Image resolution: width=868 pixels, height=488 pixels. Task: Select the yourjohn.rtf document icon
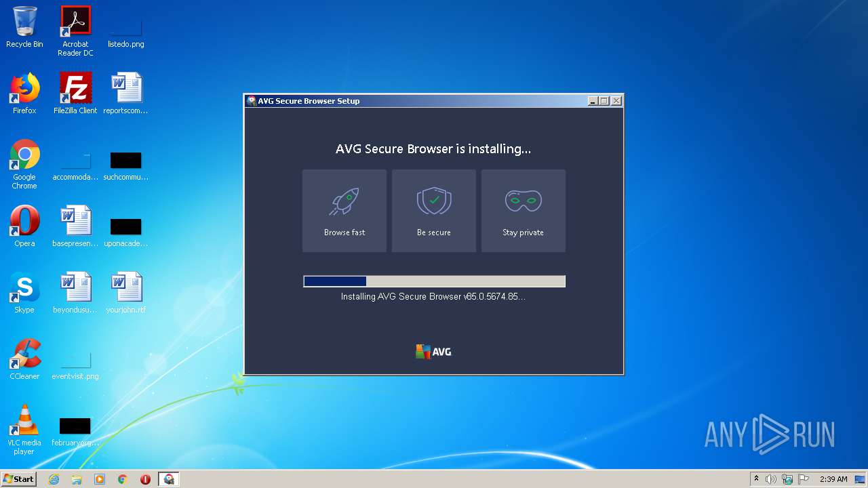126,293
